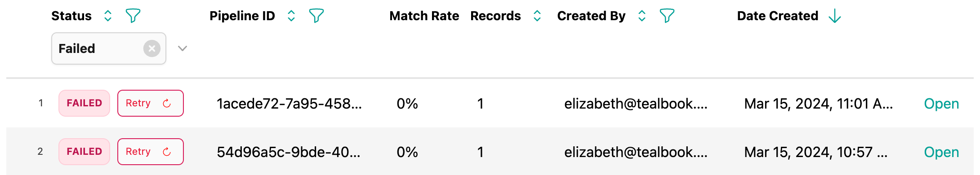Screen dimensions: 980x175
Task: Open the Created By filter funnel
Action: coord(667,16)
